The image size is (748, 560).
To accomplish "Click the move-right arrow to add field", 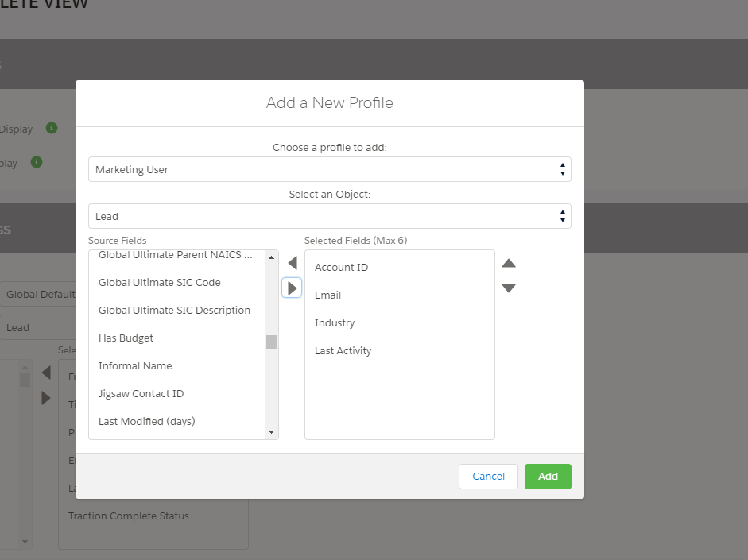I will point(292,288).
